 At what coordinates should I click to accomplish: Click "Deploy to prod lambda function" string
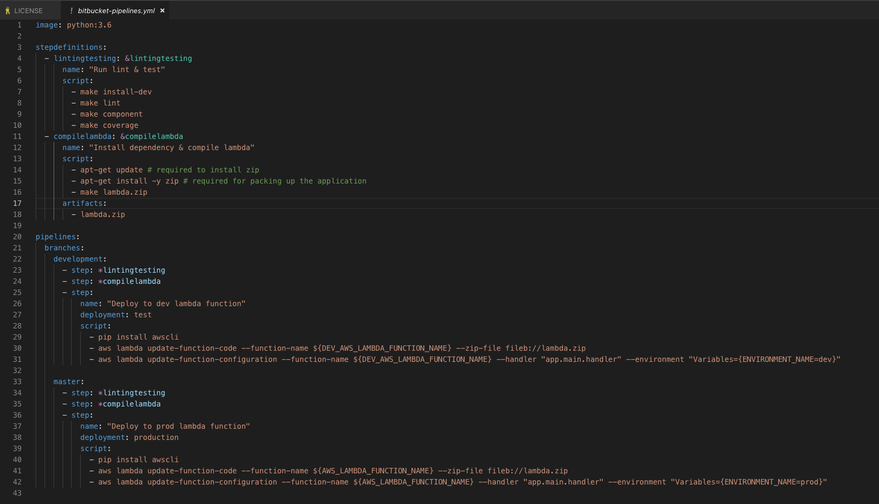pos(179,427)
